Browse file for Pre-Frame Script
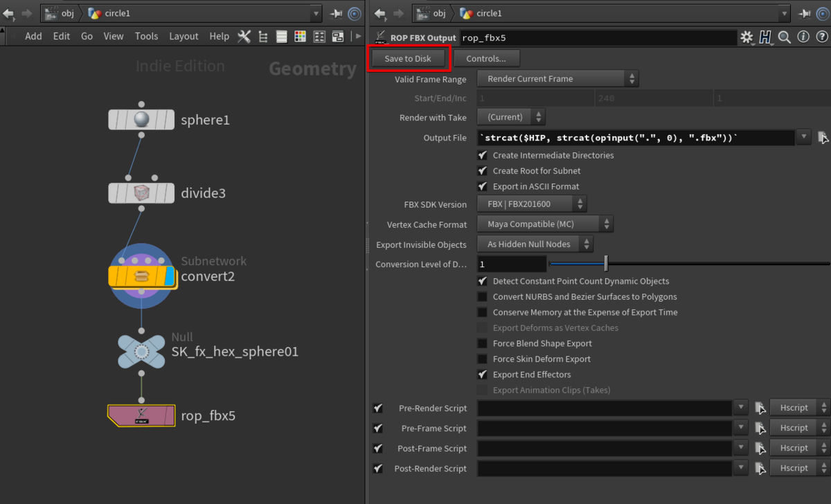 click(x=760, y=428)
